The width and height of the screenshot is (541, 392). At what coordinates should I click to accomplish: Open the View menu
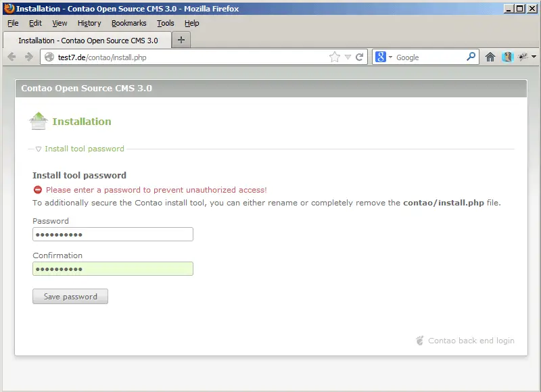[x=60, y=23]
